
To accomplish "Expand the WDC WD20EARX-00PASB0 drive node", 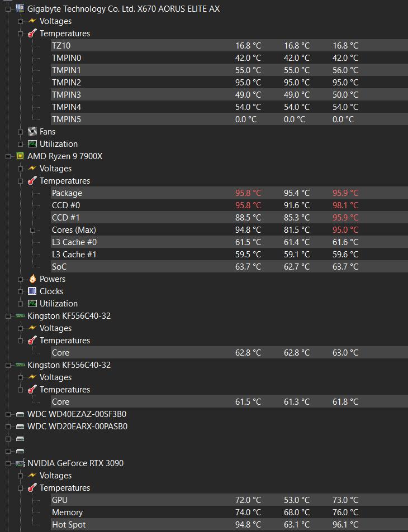I will click(8, 426).
